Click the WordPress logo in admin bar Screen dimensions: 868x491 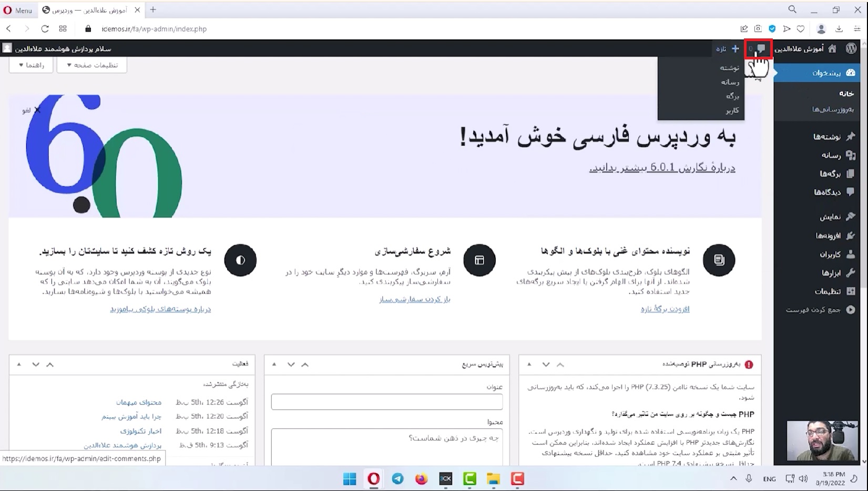(x=851, y=48)
